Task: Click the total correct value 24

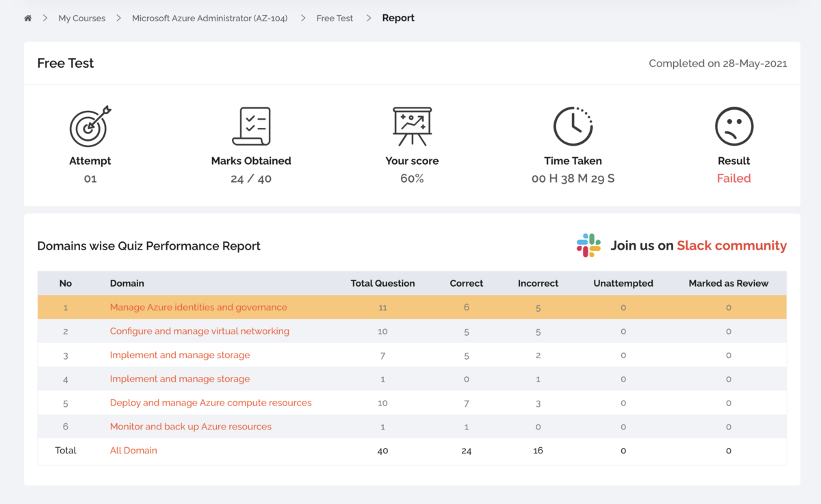Action: pos(467,451)
